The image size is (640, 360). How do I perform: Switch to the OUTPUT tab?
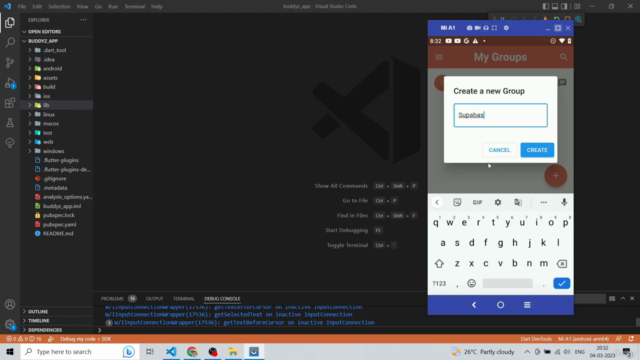pyautogui.click(x=154, y=299)
